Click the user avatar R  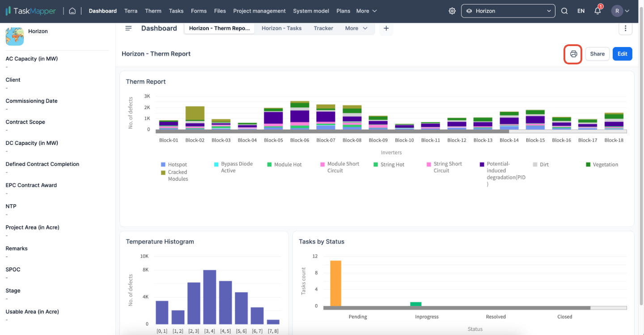(617, 11)
